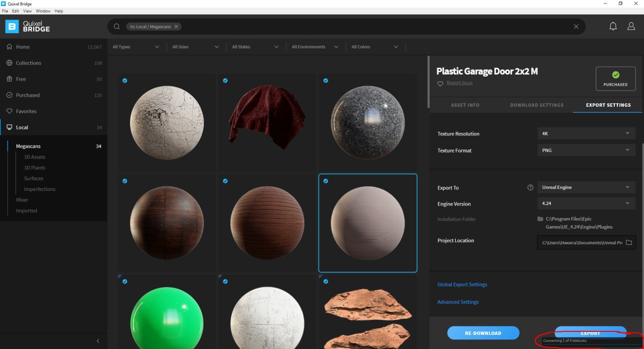644x349 pixels.
Task: Select 3D Assets under Megascans
Action: pos(35,157)
